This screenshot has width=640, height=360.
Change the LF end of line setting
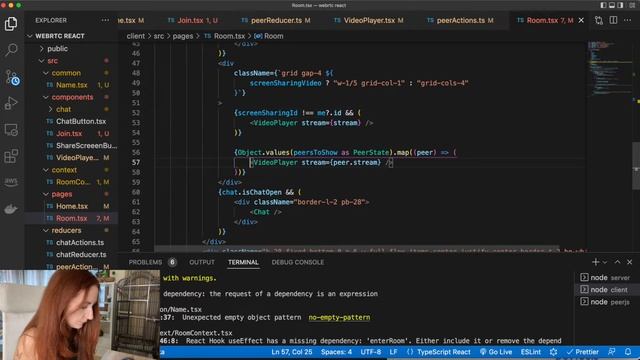(393, 352)
